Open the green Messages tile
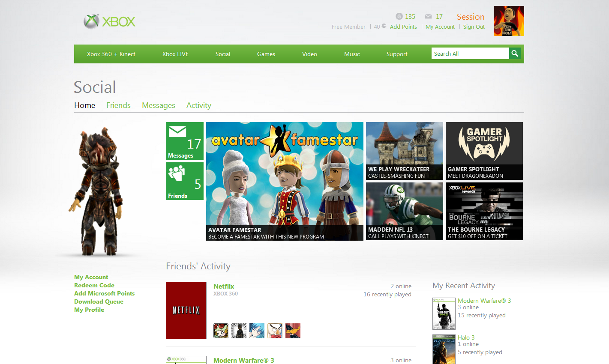 pyautogui.click(x=185, y=141)
